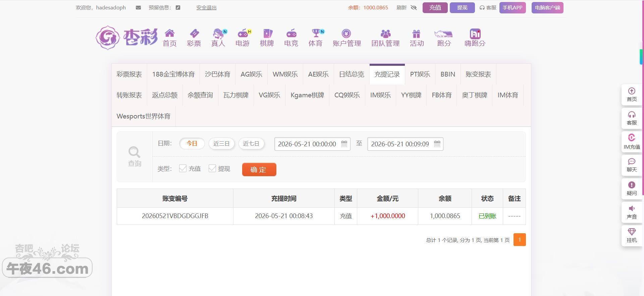Toggle the 提现 type checkbox
The image size is (644, 296).
click(x=212, y=168)
